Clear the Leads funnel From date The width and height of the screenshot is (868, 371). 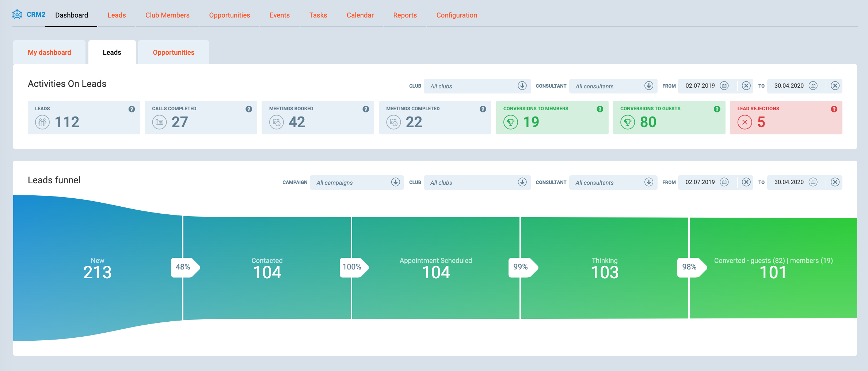click(x=746, y=182)
